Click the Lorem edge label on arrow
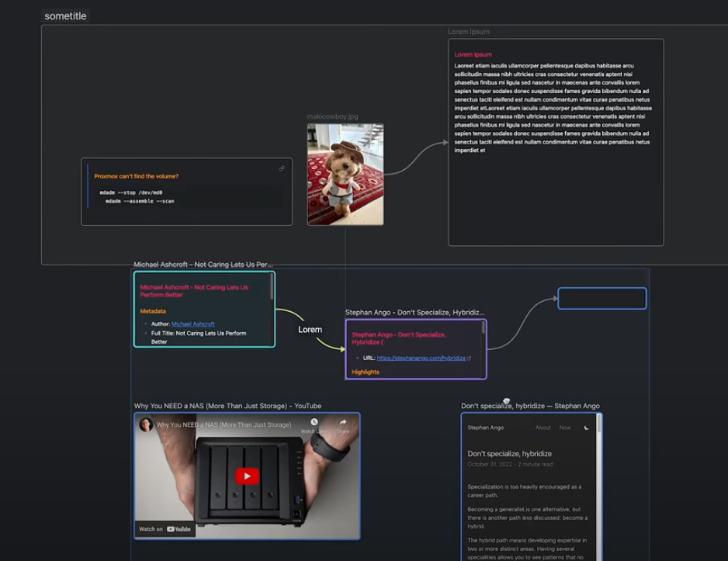 point(310,330)
